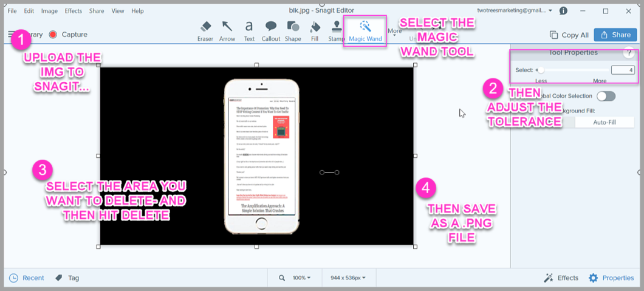Open the Properties panel button
The width and height of the screenshot is (644, 291).
point(611,278)
